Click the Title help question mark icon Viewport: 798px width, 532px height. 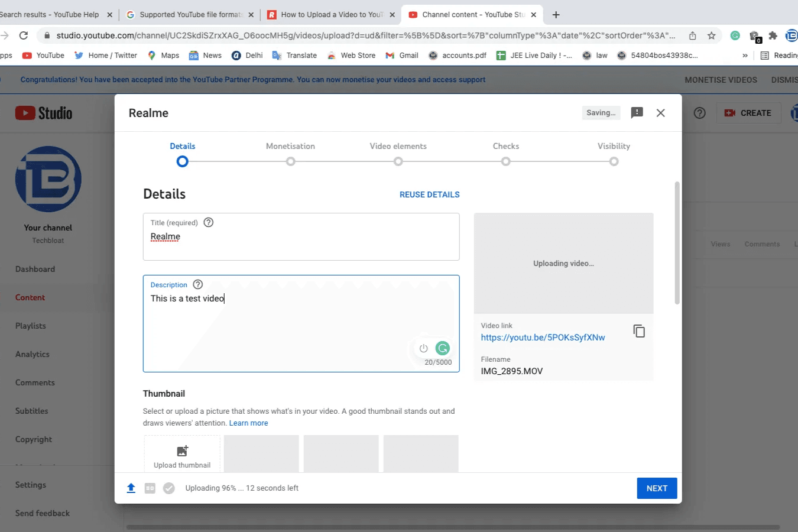click(209, 222)
